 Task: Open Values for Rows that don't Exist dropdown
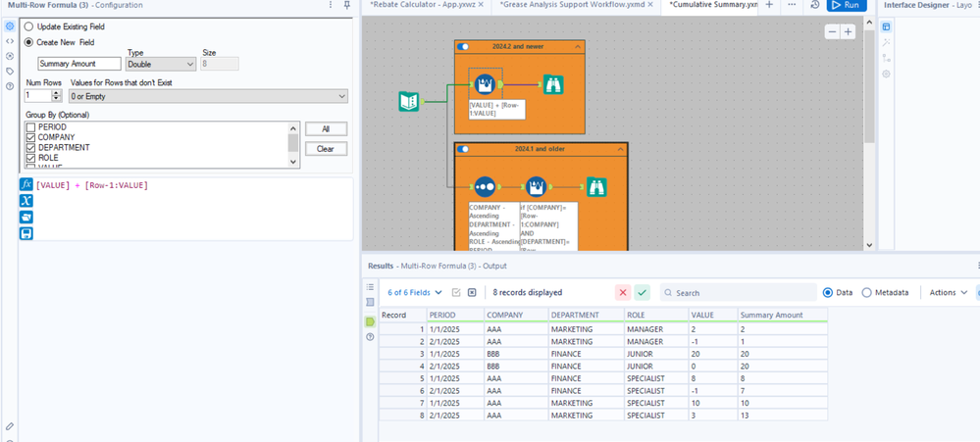[x=208, y=96]
